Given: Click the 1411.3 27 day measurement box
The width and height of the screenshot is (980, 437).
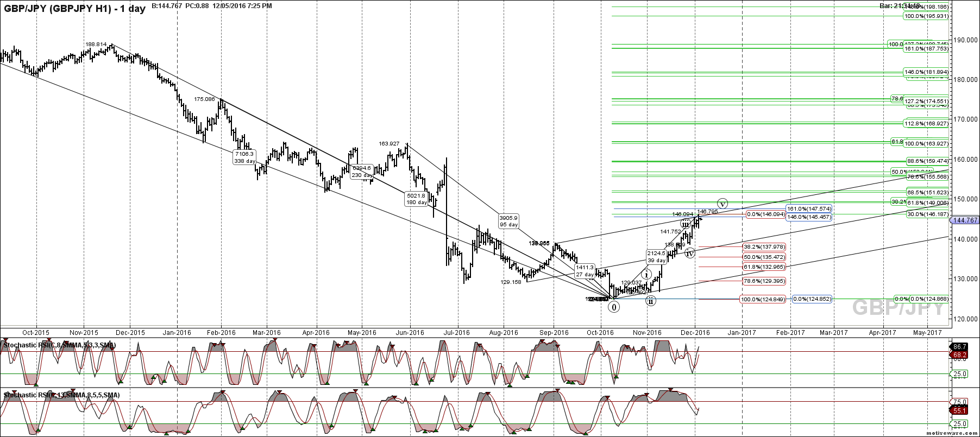Looking at the screenshot, I should pos(585,271).
